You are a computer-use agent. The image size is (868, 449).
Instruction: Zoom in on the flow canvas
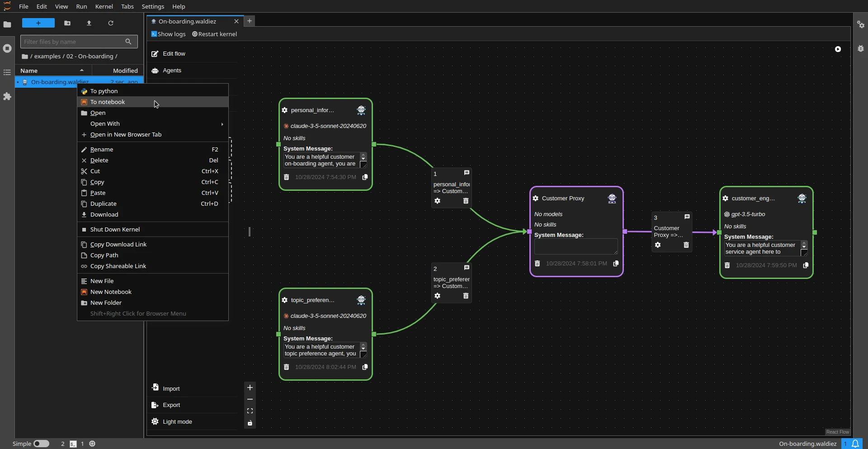coord(250,388)
